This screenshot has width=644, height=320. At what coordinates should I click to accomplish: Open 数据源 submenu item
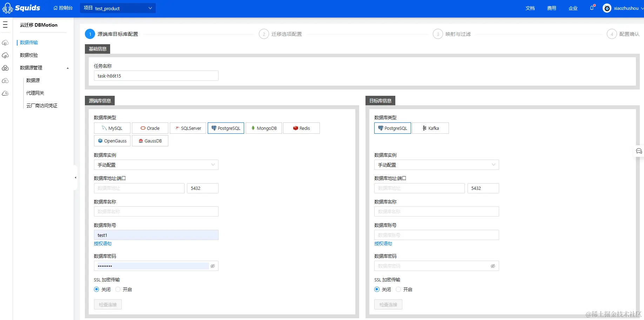point(33,80)
